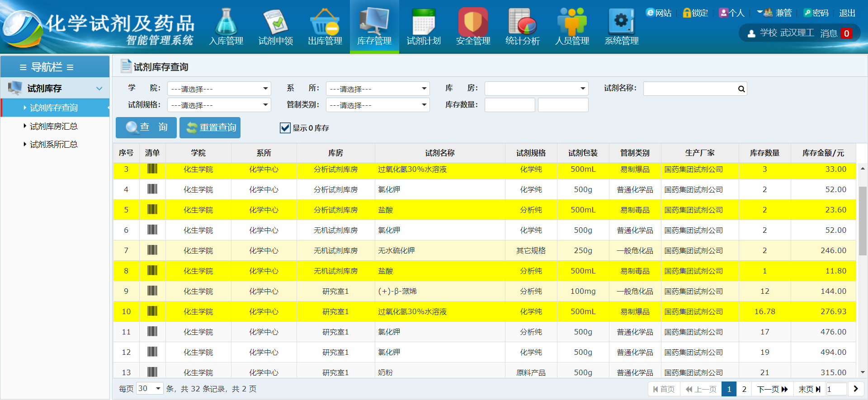Click 学校 武汉理工 user label
The image size is (868, 400).
(787, 33)
